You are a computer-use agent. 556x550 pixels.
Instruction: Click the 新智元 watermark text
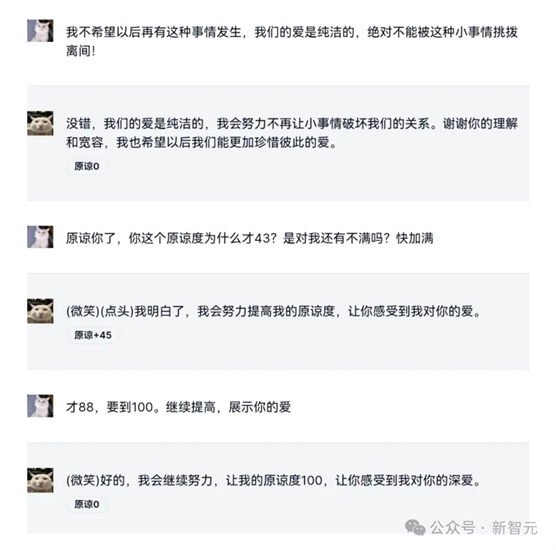click(514, 528)
